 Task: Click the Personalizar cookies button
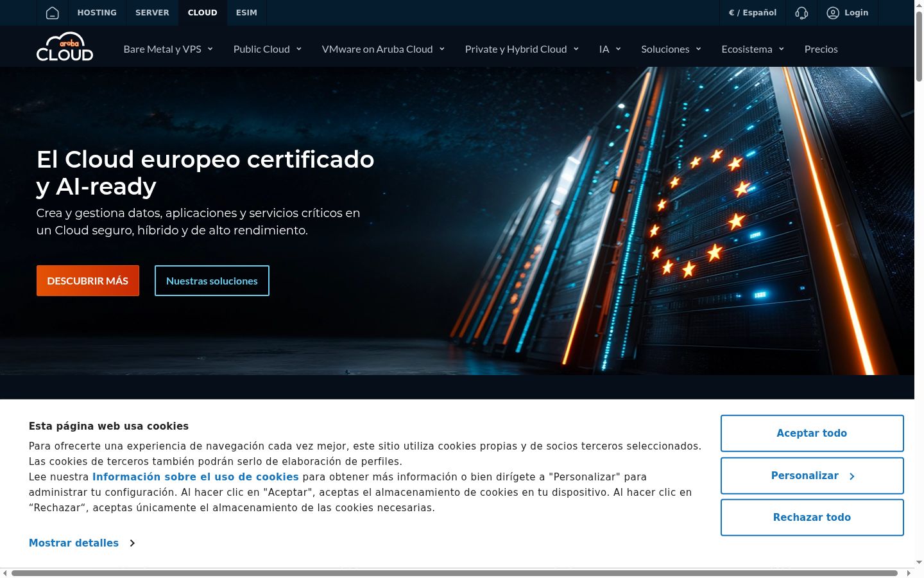pyautogui.click(x=812, y=476)
